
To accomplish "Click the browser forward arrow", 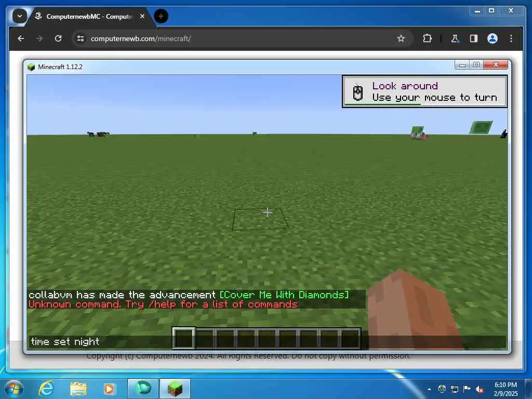I will point(39,38).
